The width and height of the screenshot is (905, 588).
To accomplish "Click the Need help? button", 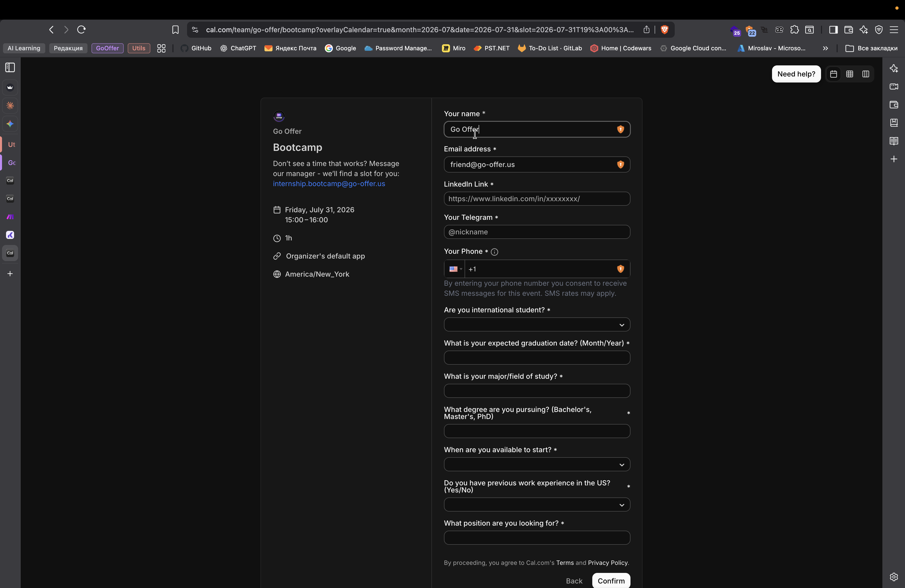I will (796, 74).
